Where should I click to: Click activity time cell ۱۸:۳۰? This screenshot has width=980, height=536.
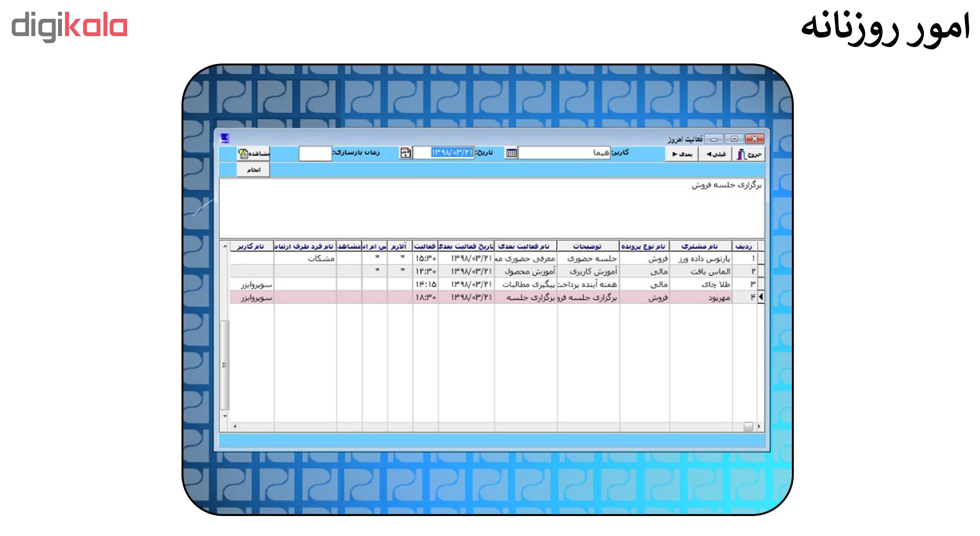(x=425, y=298)
